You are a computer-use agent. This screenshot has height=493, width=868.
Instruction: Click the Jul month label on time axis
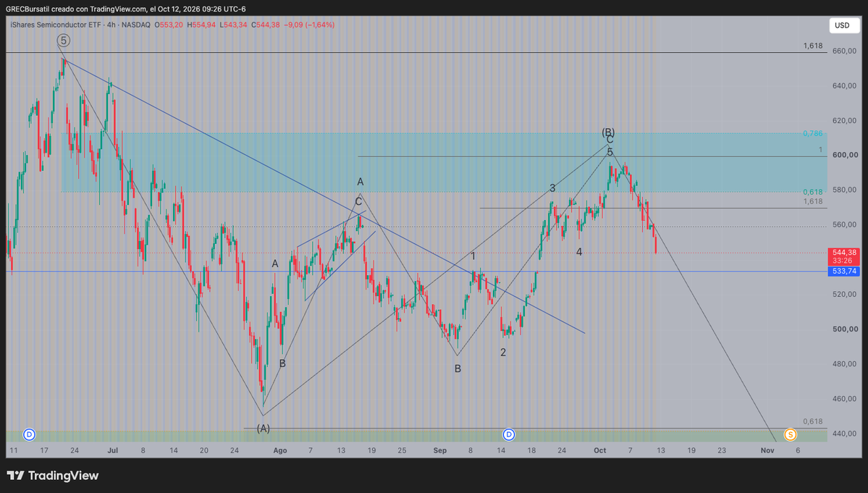[113, 450]
